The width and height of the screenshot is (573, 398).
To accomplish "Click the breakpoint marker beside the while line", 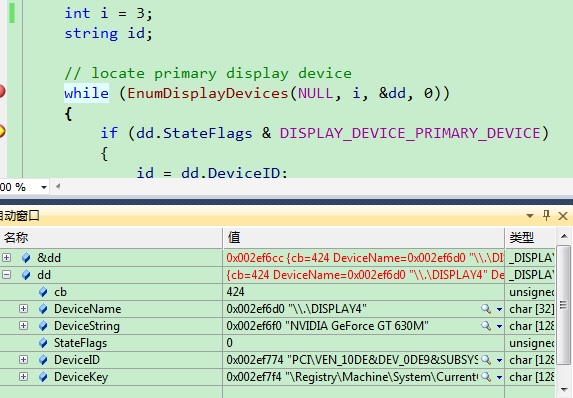I will click(x=2, y=91).
